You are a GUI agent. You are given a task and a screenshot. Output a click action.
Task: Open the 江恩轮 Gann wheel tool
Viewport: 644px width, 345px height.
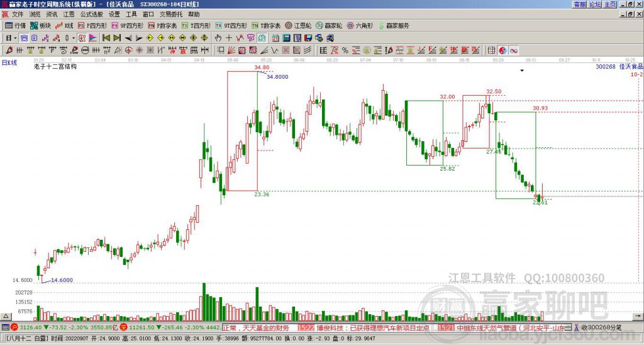pyautogui.click(x=298, y=25)
